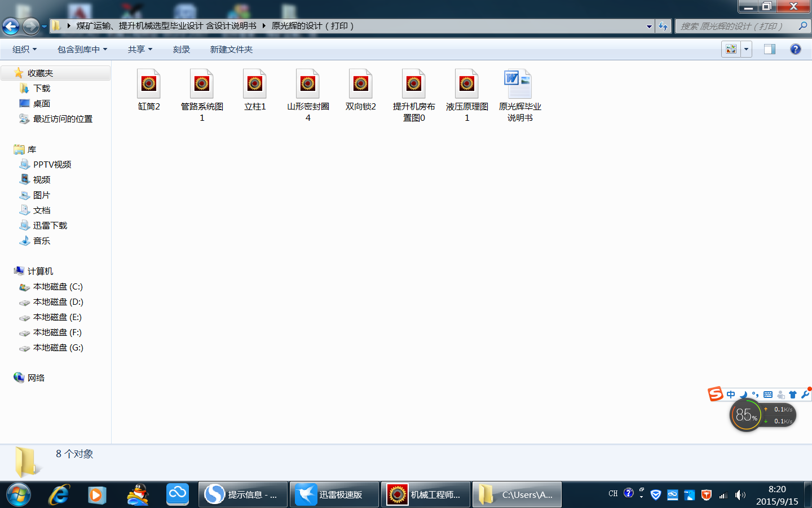
Task: Toggle Chinese/English mode on Sogou bar
Action: tap(731, 395)
